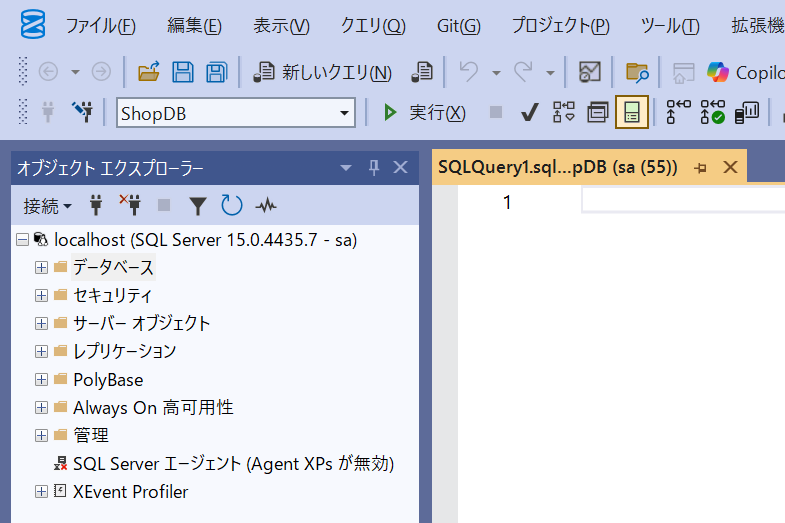Expand the 管理 folder
This screenshot has width=785, height=523.
pyautogui.click(x=41, y=435)
